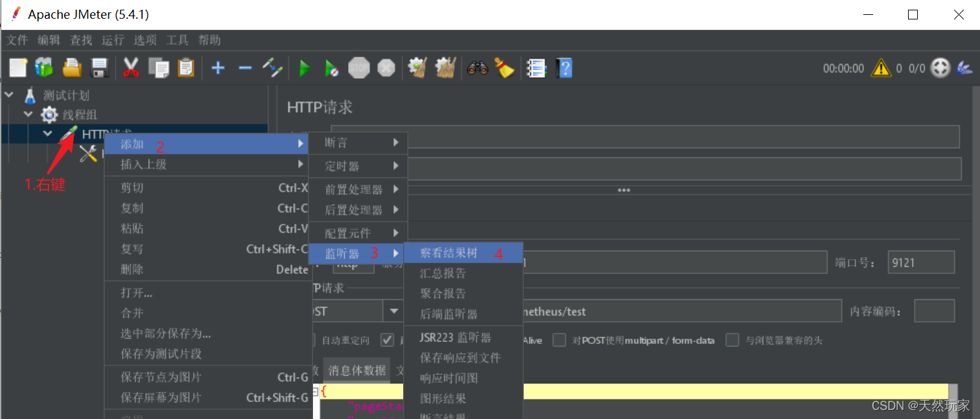Select the 消息体数据 tab
This screenshot has height=419, width=980.
(x=356, y=370)
